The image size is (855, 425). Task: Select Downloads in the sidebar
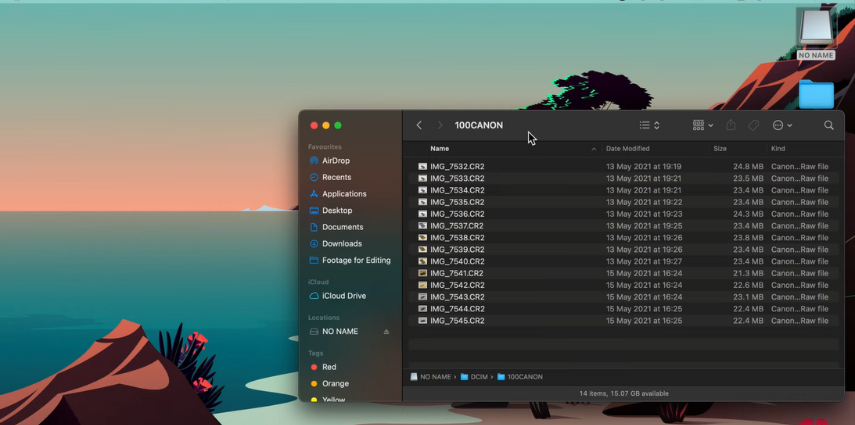(341, 243)
